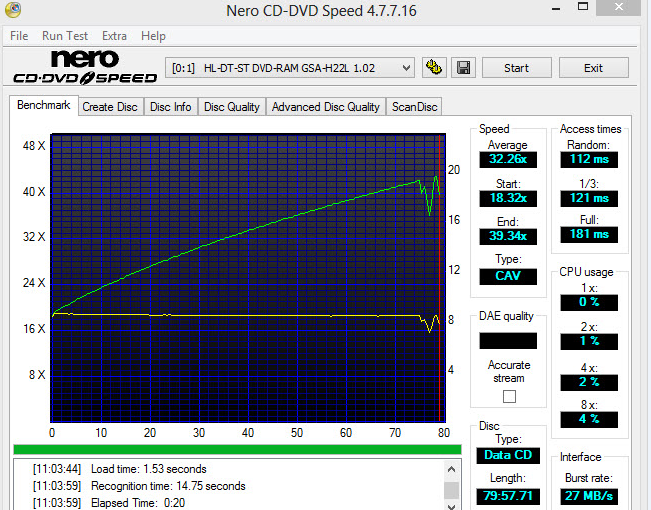Toggle the Accurate stream checkbox

[509, 397]
